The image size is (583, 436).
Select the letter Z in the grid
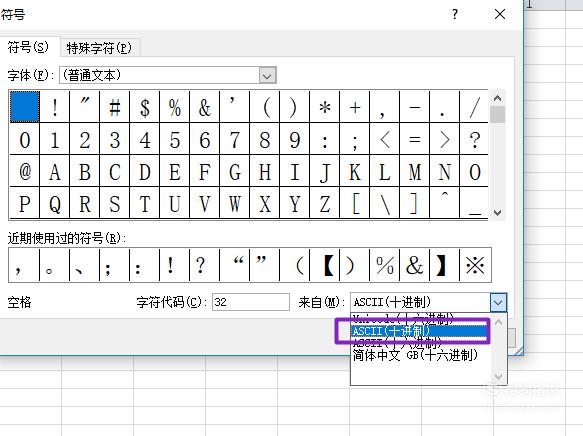[325, 203]
